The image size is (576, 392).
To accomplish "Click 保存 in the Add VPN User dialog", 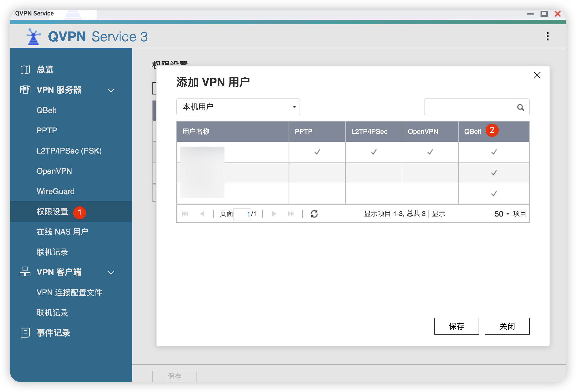I will click(456, 326).
